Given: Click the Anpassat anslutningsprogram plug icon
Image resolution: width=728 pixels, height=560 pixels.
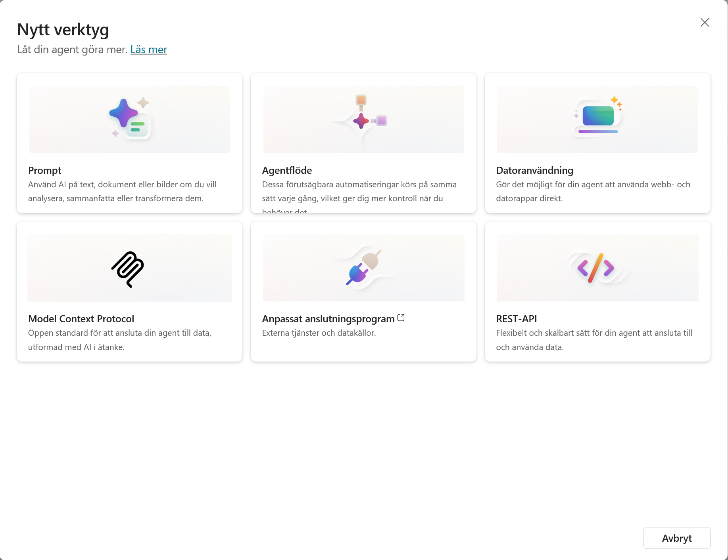Looking at the screenshot, I should tap(363, 267).
